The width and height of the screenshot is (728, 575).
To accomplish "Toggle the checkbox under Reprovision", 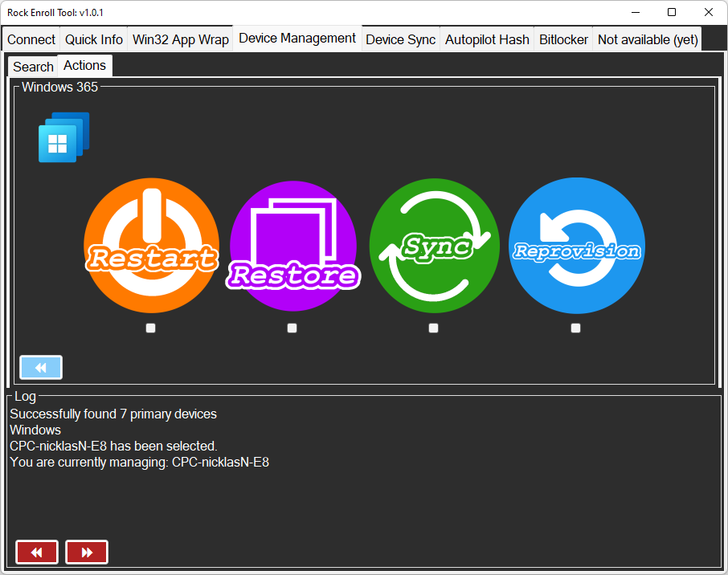I will (x=575, y=328).
